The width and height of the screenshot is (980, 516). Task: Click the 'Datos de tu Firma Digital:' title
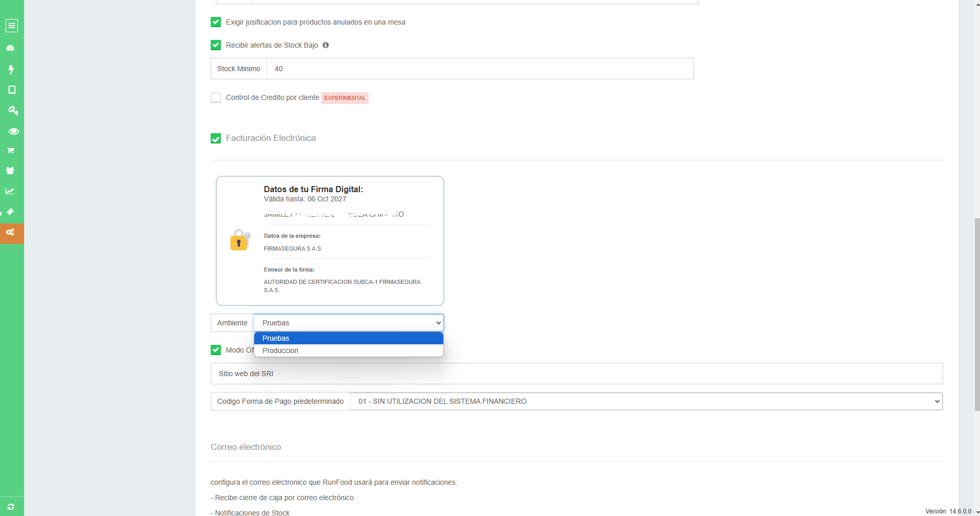click(313, 189)
